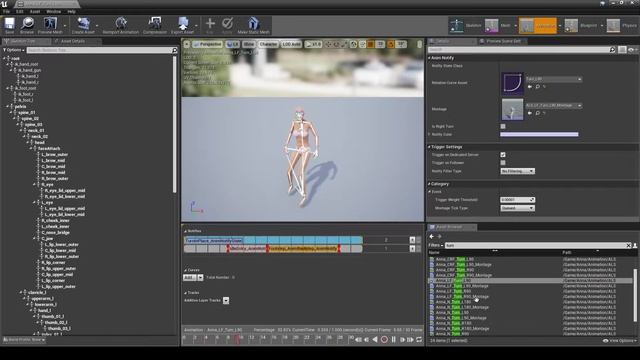Use selected asset arrow for Rotation Curve
640x360 pixels.
(530, 87)
